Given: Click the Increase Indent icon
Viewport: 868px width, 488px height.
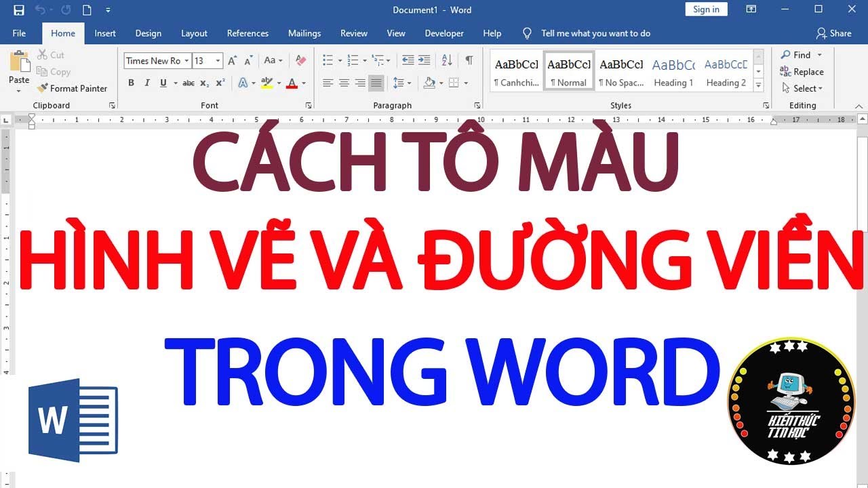Looking at the screenshot, I should coord(424,60).
